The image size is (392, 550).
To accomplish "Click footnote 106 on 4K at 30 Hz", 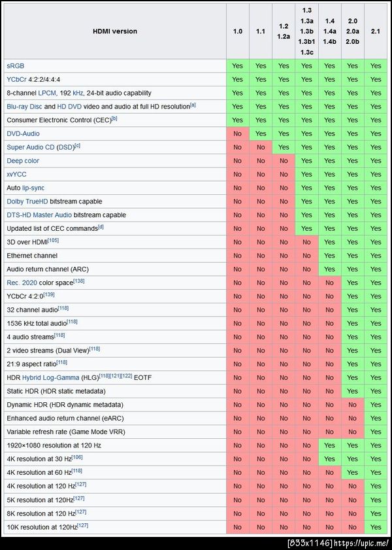I will click(x=77, y=457).
